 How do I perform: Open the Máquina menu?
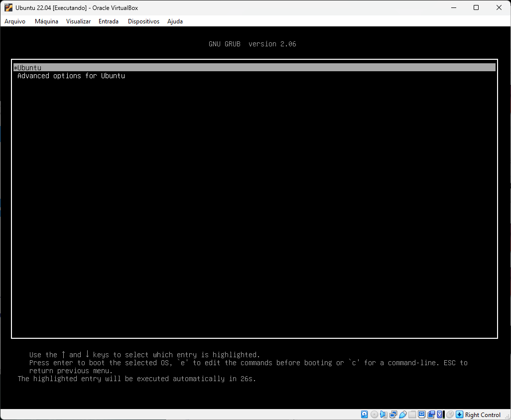pyautogui.click(x=46, y=21)
